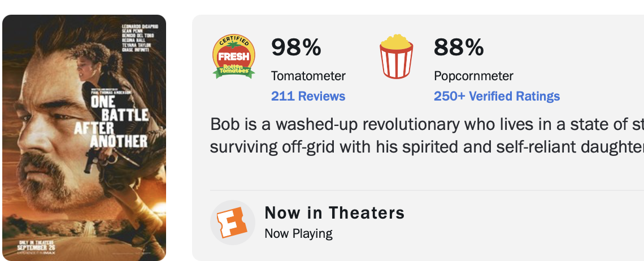644x261 pixels.
Task: Click the orange Fandango ticket icon
Action: [x=233, y=223]
